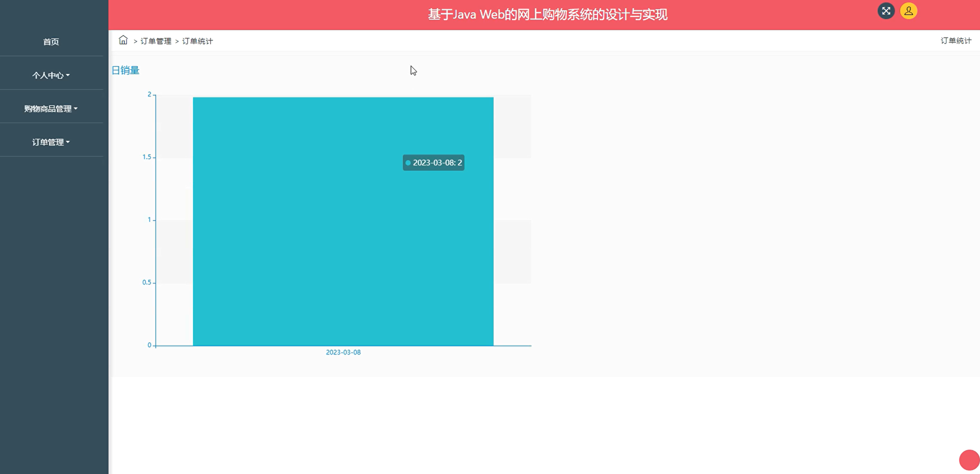Open 首页 in the sidebar
980x474 pixels.
[51, 42]
